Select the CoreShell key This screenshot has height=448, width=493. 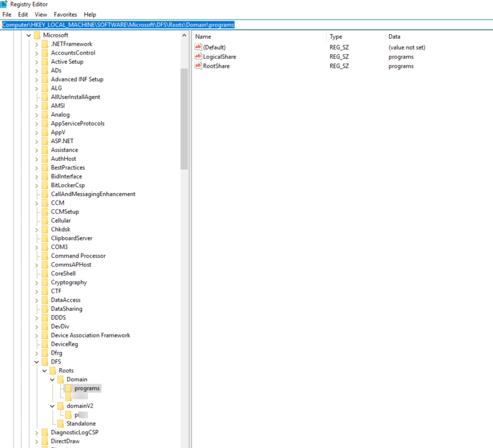pyautogui.click(x=63, y=273)
